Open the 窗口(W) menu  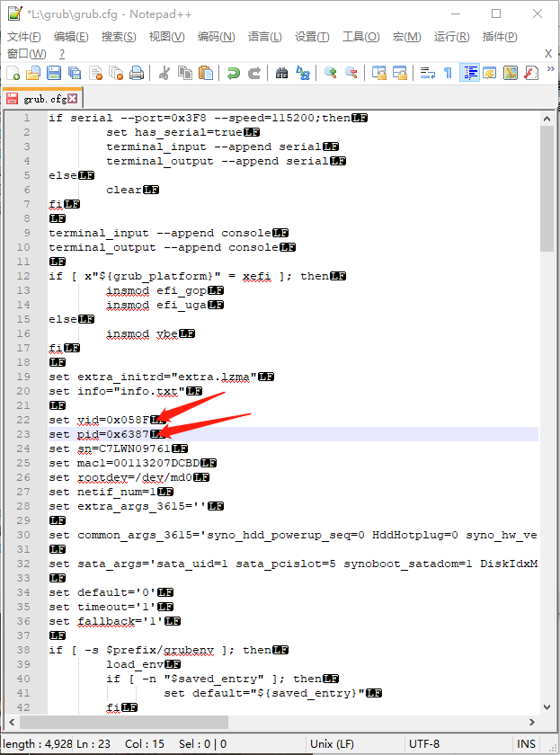pos(27,53)
